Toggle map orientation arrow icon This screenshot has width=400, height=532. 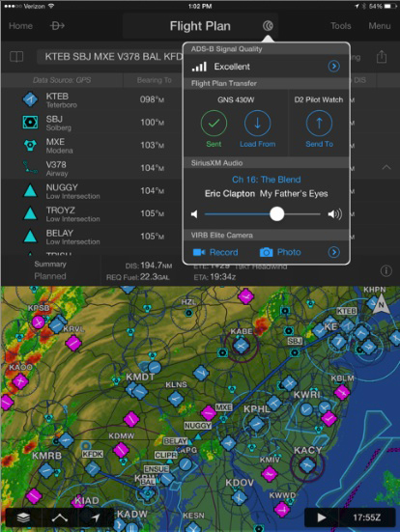pos(96,518)
